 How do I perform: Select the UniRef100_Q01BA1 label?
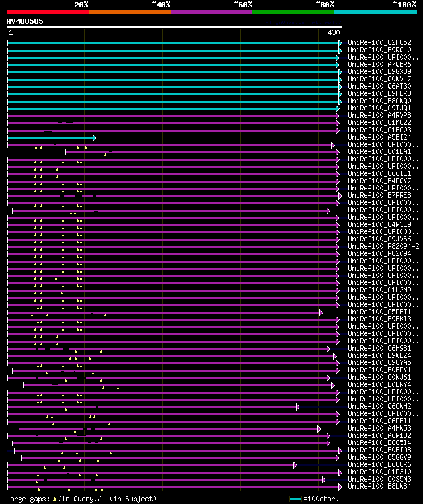coord(379,152)
